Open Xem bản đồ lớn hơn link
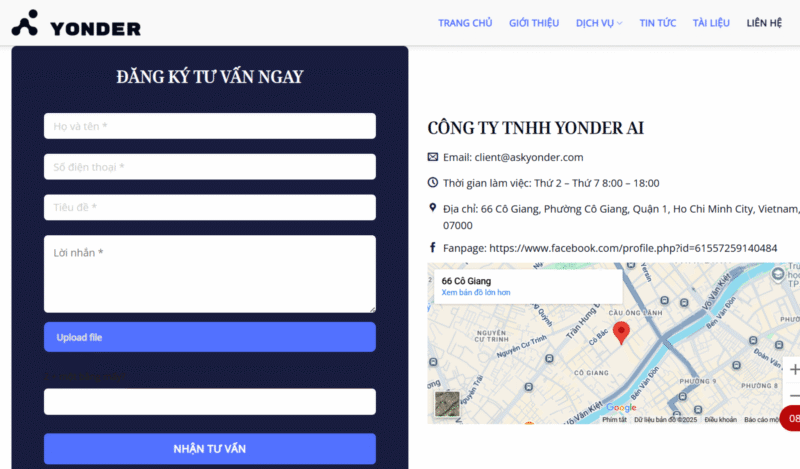 [476, 293]
